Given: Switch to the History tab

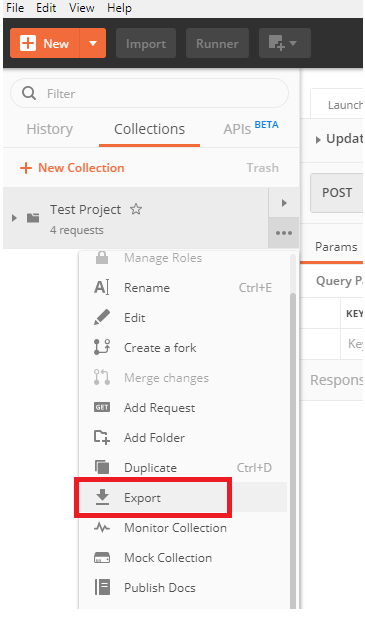Looking at the screenshot, I should pos(50,129).
